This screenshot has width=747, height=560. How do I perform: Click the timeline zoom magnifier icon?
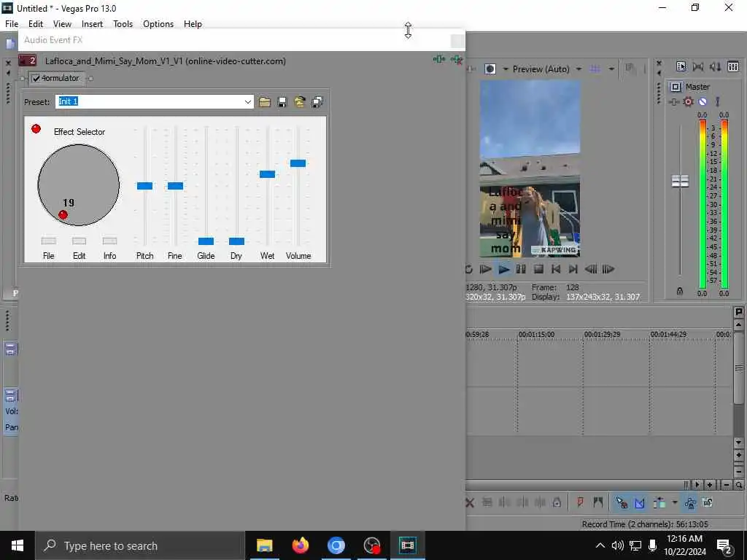pos(738,485)
